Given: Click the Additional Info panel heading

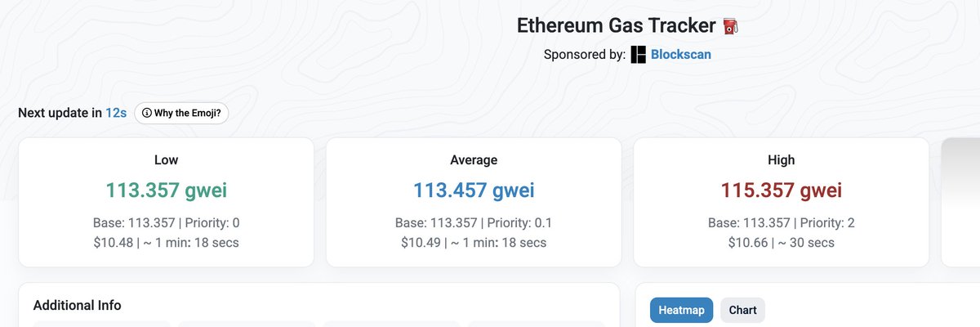Looking at the screenshot, I should point(78,305).
